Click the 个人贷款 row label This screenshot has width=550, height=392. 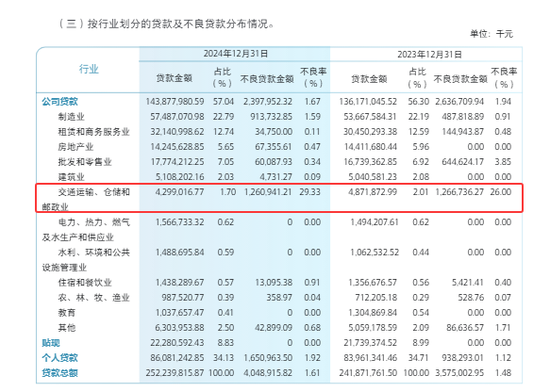[x=60, y=358]
